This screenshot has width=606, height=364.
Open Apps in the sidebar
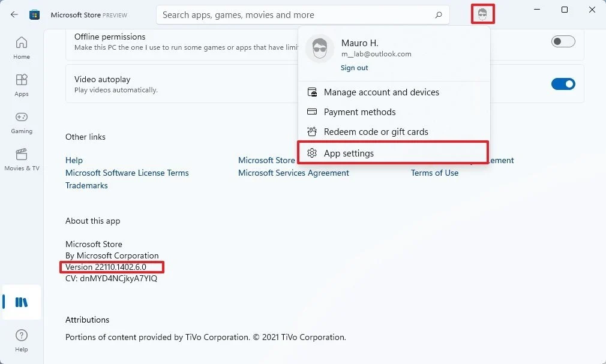[x=22, y=85]
